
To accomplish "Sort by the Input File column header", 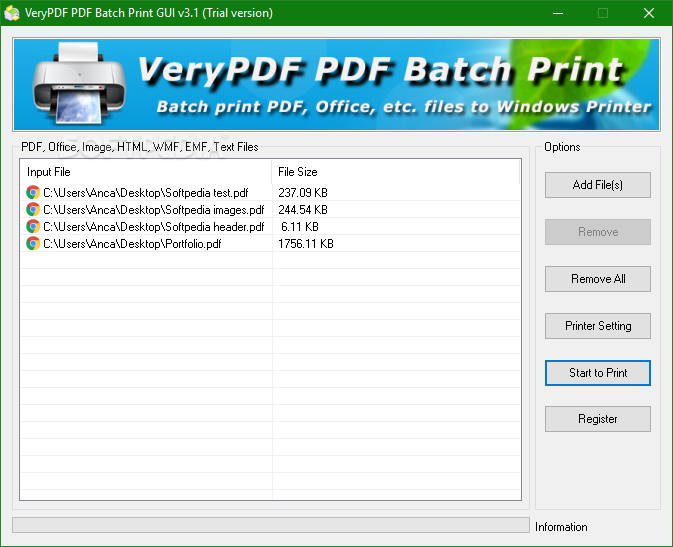I will [x=146, y=172].
